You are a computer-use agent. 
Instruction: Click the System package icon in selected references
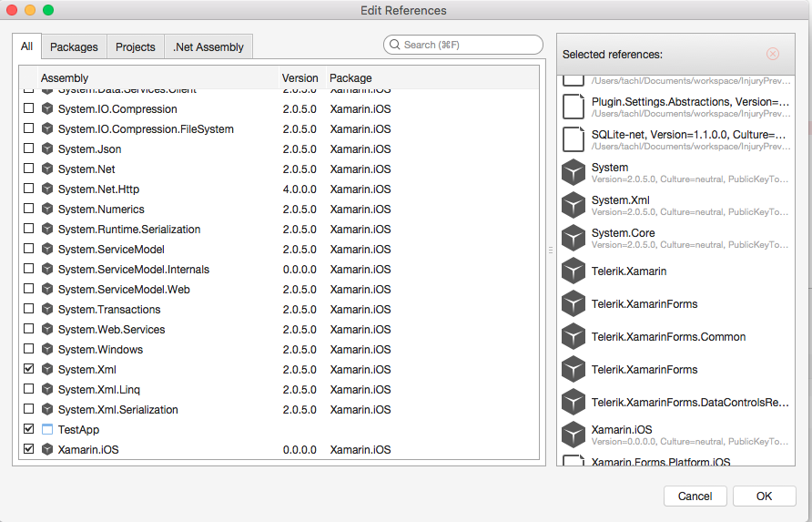coord(573,172)
